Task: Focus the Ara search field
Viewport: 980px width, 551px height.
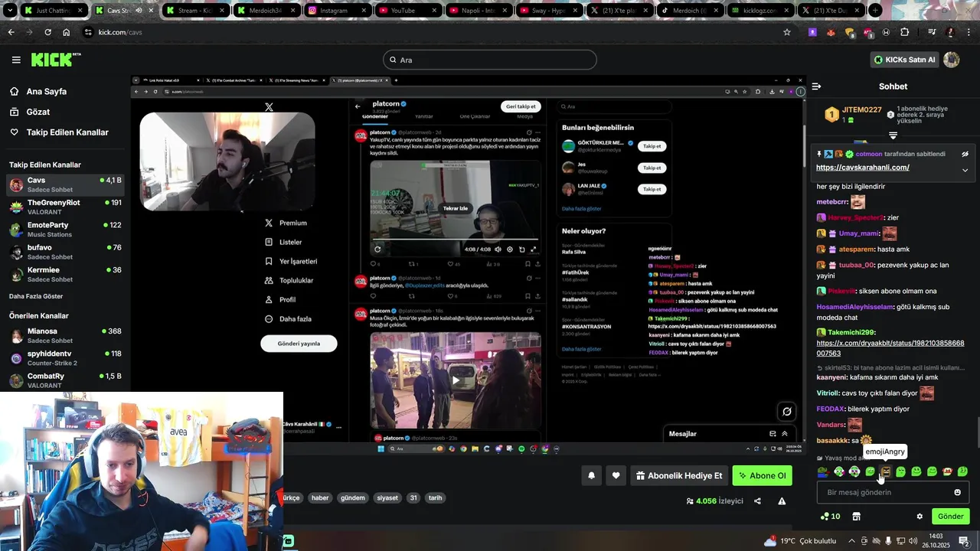Action: point(490,60)
